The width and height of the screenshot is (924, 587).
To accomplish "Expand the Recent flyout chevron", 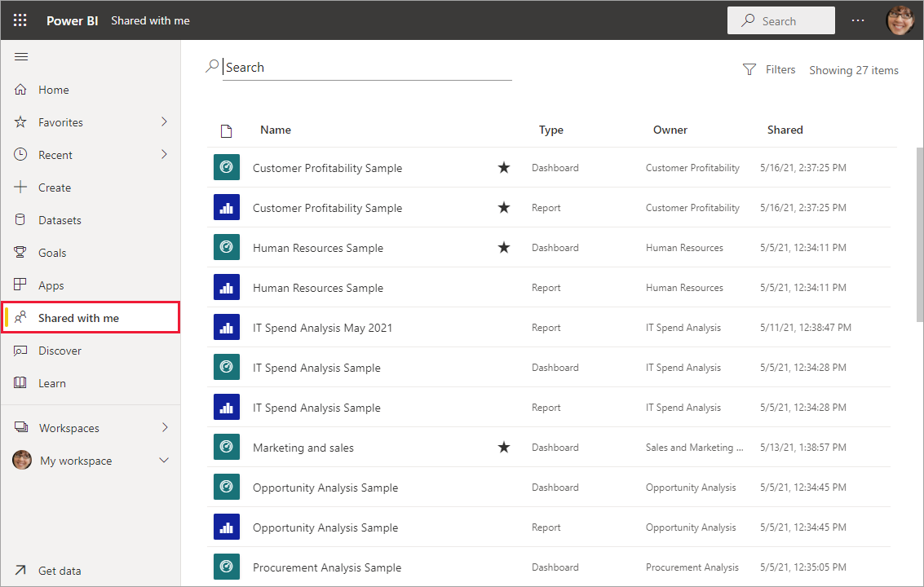I will click(165, 154).
